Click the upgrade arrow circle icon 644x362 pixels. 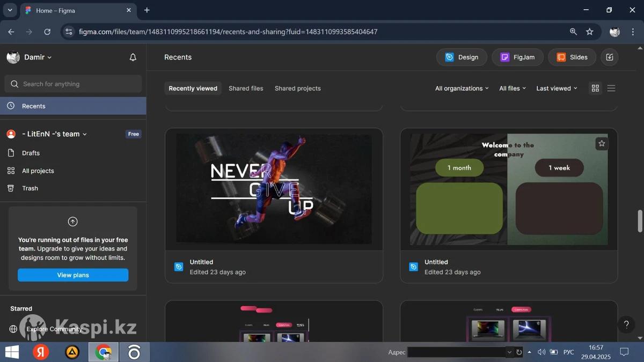(73, 221)
